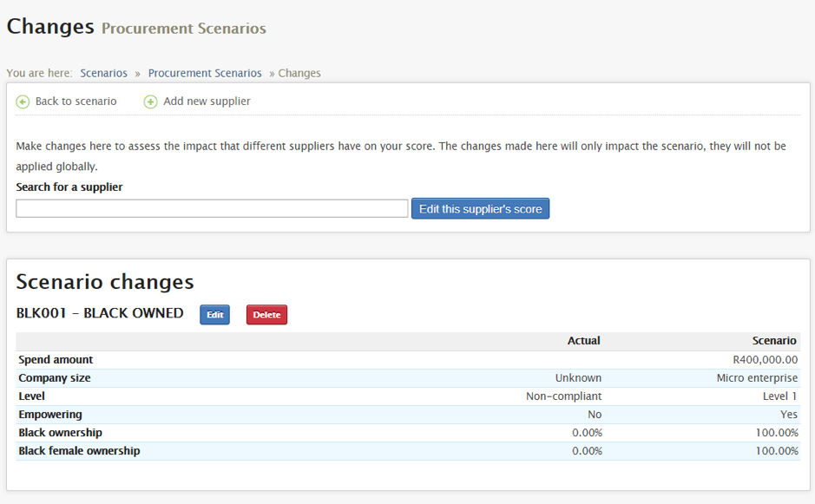
Task: Click the green plus icon for new supplier
Action: pos(150,101)
